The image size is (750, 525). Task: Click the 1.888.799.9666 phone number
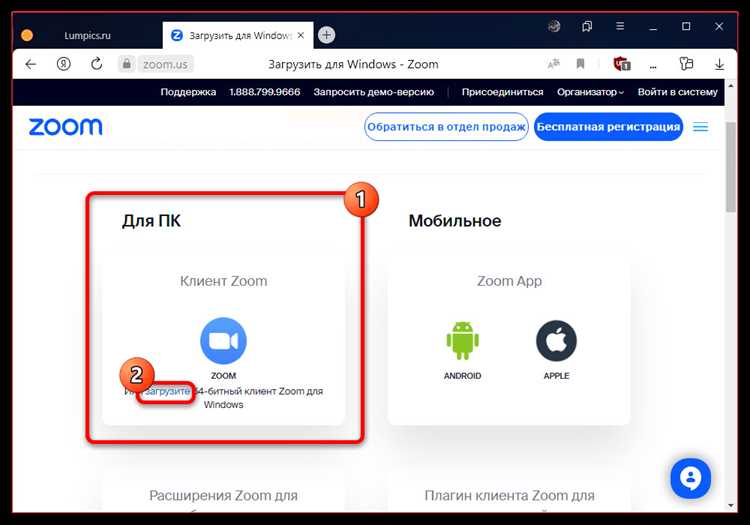pos(265,92)
